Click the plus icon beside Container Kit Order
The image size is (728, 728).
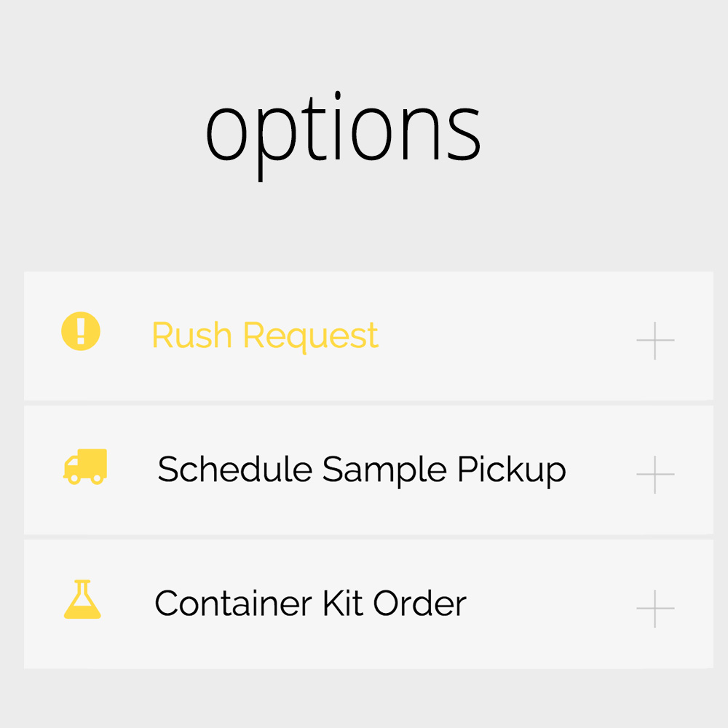click(x=655, y=609)
